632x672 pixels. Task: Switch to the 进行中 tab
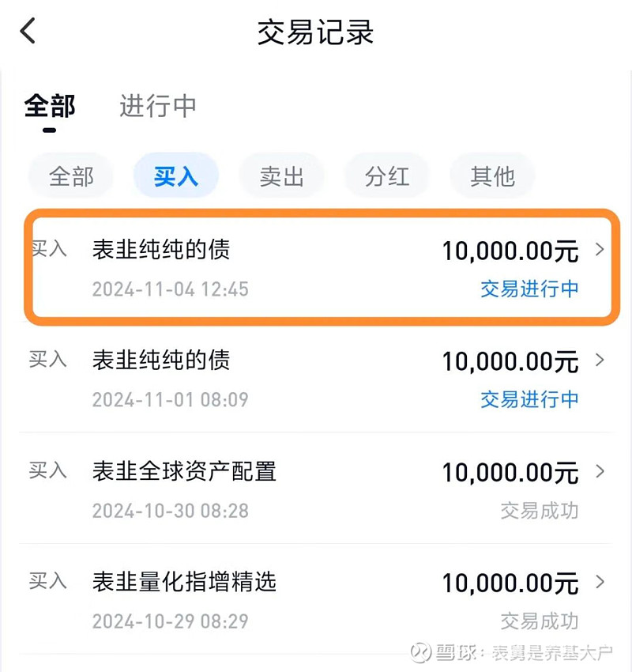click(x=157, y=106)
